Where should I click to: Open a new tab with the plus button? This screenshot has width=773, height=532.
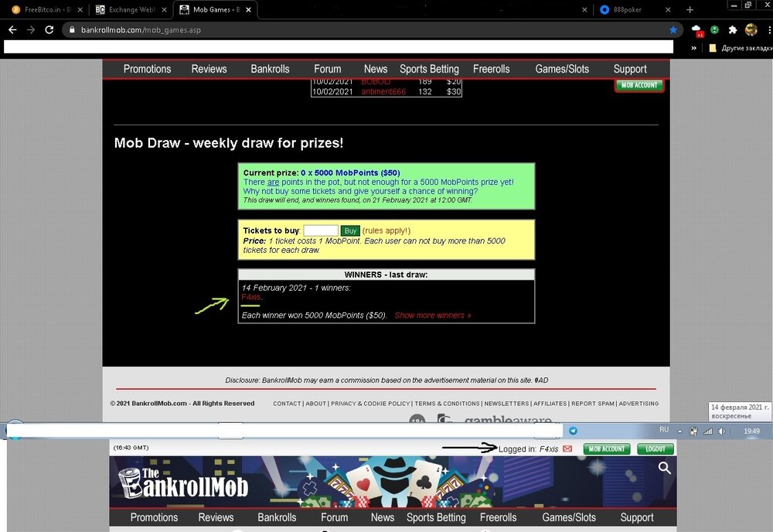click(690, 10)
